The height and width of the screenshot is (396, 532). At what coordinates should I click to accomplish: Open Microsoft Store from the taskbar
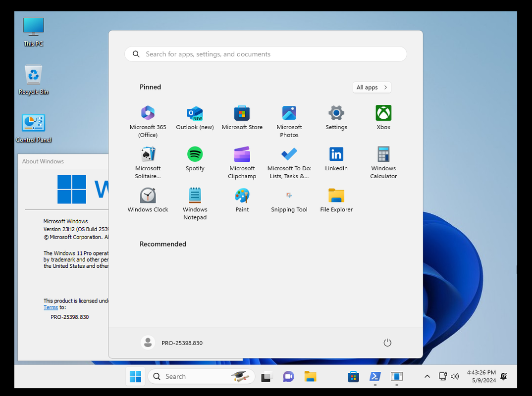pos(353,376)
